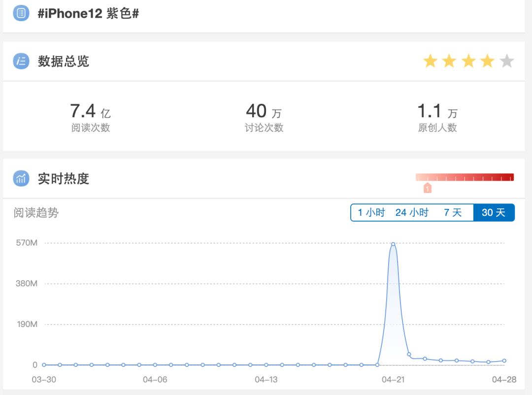Click the red heat gradient bar

coord(465,177)
